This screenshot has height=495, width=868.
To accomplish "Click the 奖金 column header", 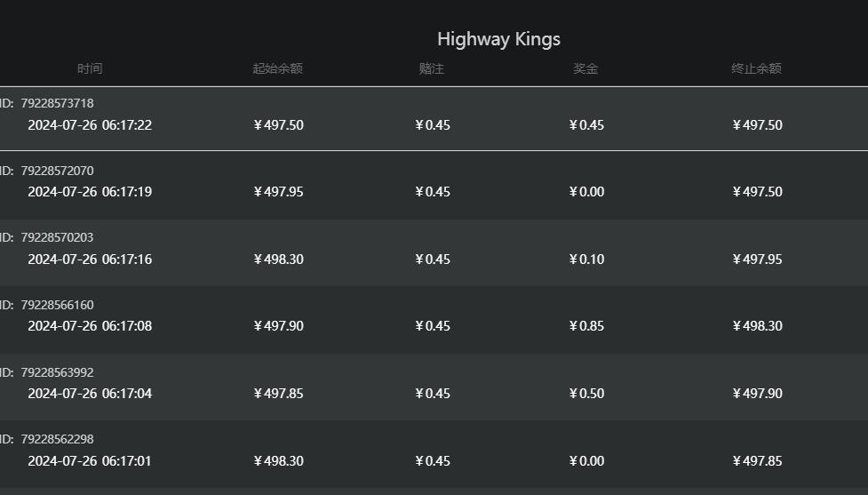I will (585, 68).
